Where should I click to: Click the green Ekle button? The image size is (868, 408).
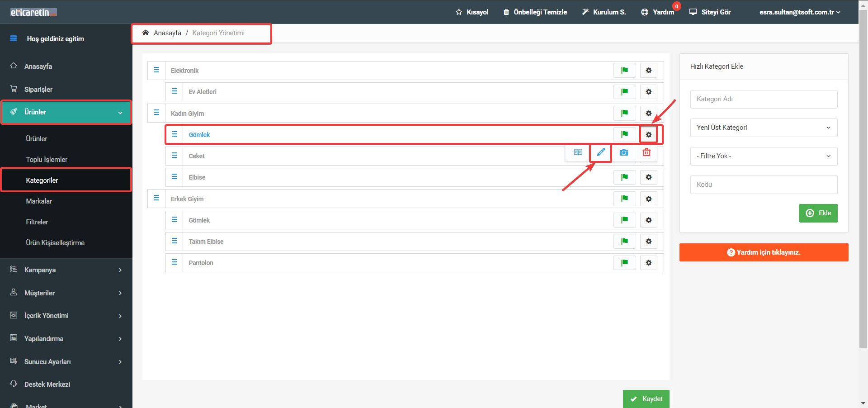click(x=818, y=213)
